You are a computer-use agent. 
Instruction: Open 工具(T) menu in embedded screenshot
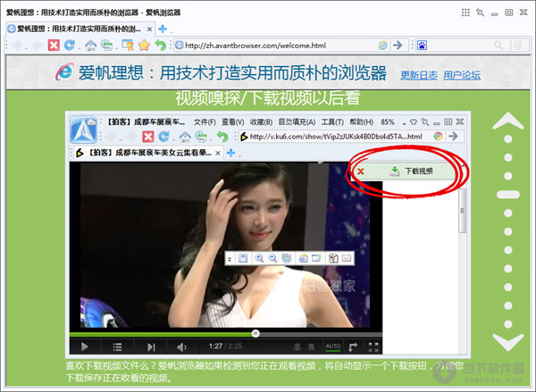[332, 122]
